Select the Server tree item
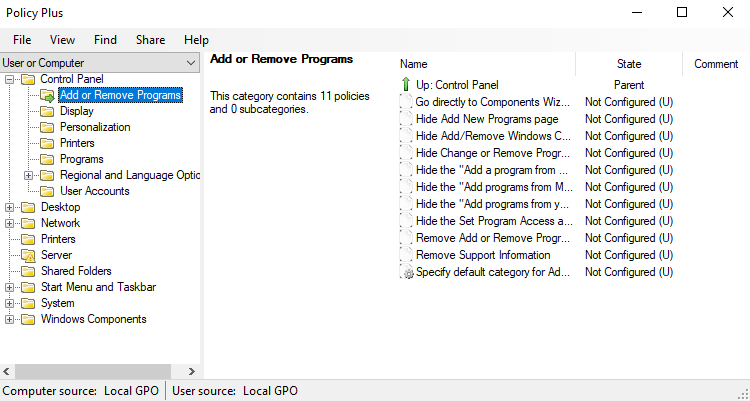 point(56,255)
